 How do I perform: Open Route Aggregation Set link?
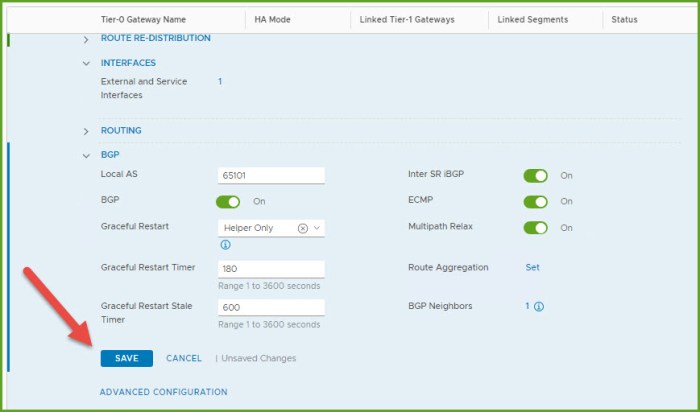532,267
